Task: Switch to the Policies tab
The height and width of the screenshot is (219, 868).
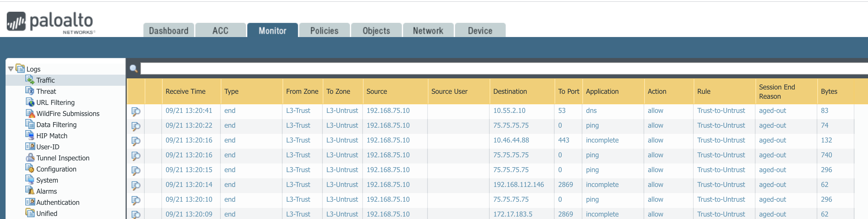Action: tap(324, 31)
